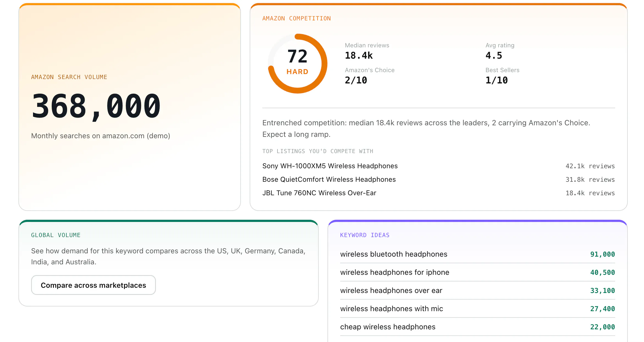Click the Amazon's Choice 2/10 value
Screen dimensions: 644x342
tap(356, 80)
